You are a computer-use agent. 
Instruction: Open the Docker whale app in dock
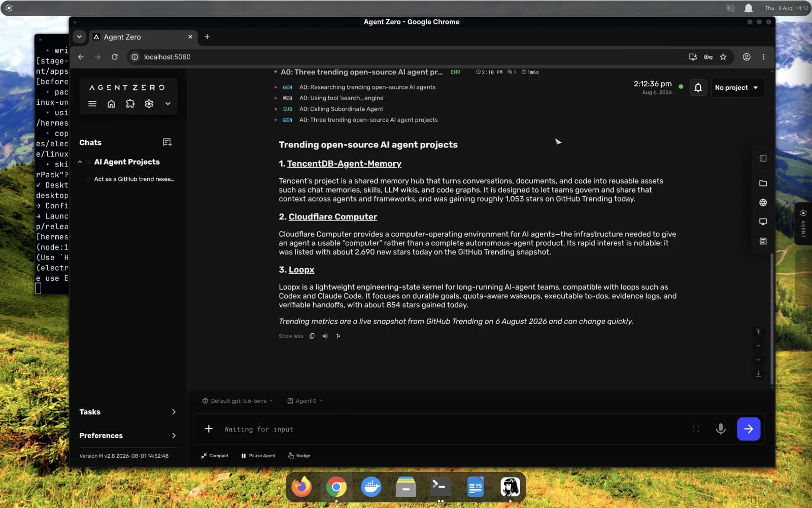pos(371,487)
